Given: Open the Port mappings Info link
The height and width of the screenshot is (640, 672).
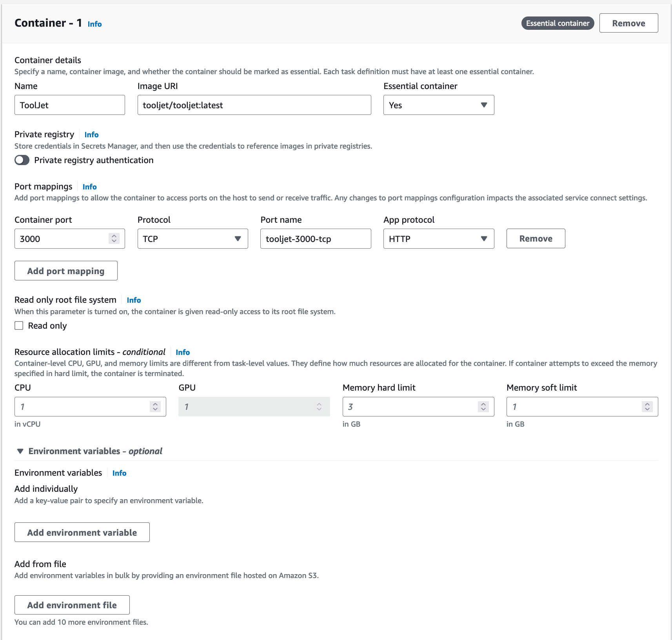Looking at the screenshot, I should (89, 187).
